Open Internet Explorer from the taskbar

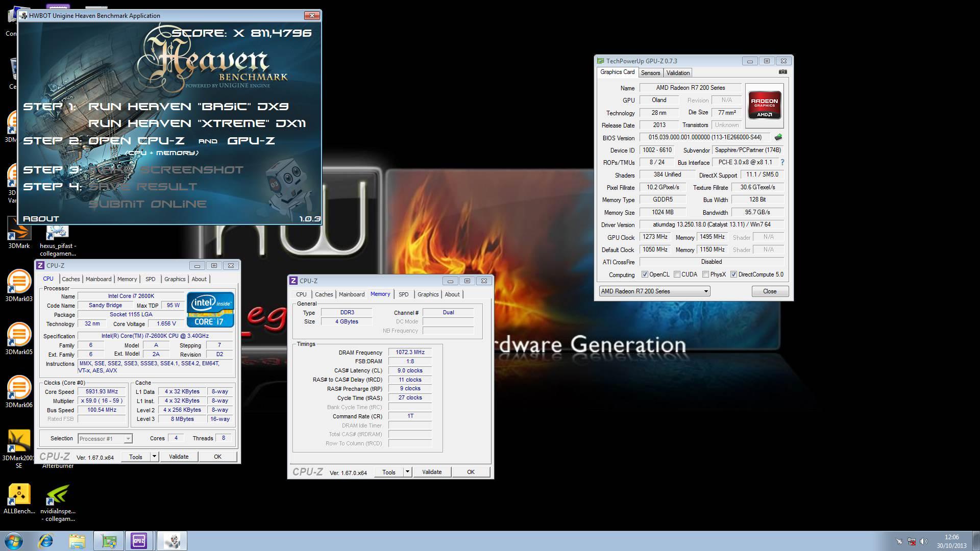pyautogui.click(x=46, y=541)
